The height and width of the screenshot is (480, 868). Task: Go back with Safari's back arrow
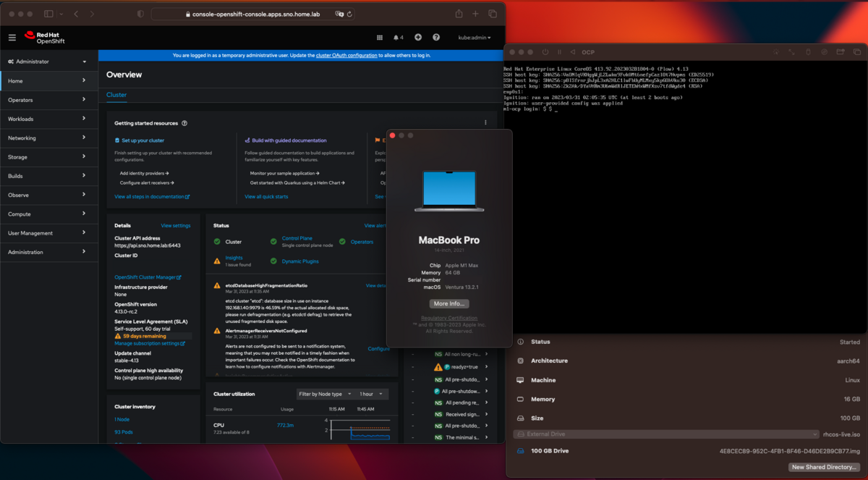pyautogui.click(x=76, y=14)
